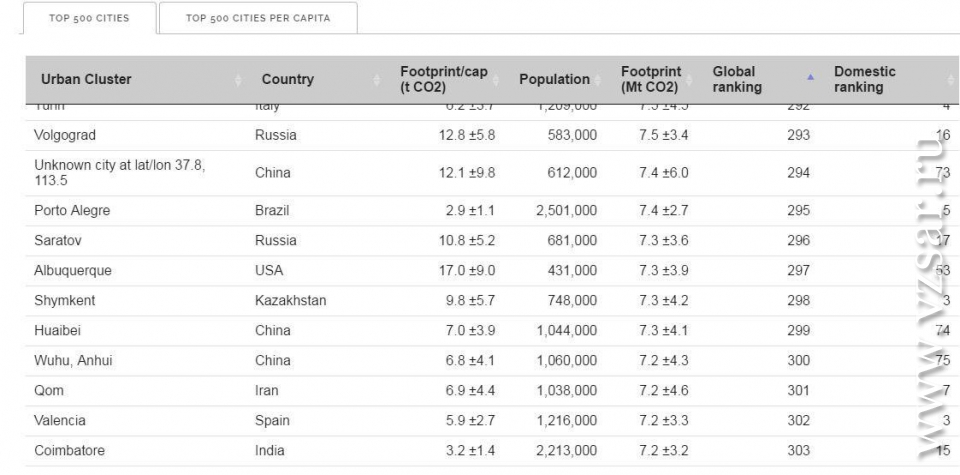The width and height of the screenshot is (960, 475).
Task: Sort by Domestic ranking column header
Action: click(865, 79)
